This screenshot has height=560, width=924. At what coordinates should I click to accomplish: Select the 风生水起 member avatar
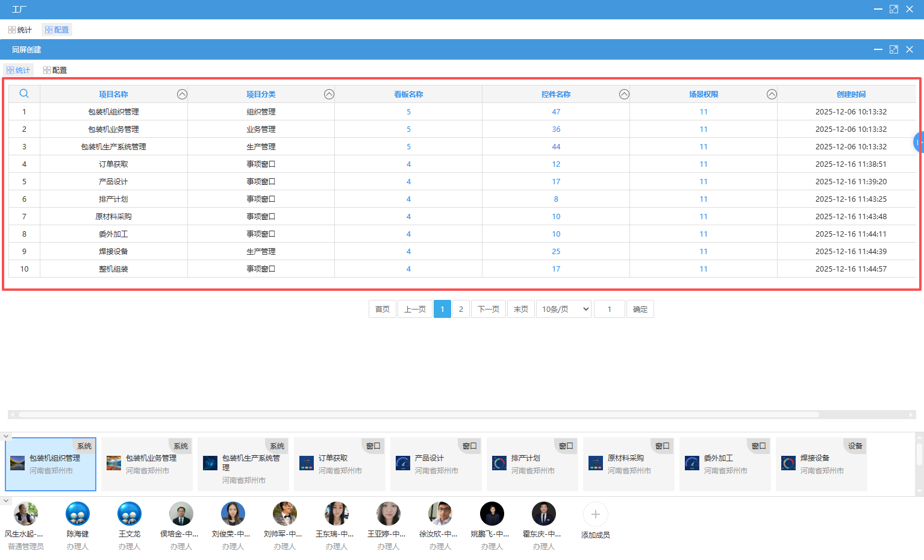coord(26,514)
